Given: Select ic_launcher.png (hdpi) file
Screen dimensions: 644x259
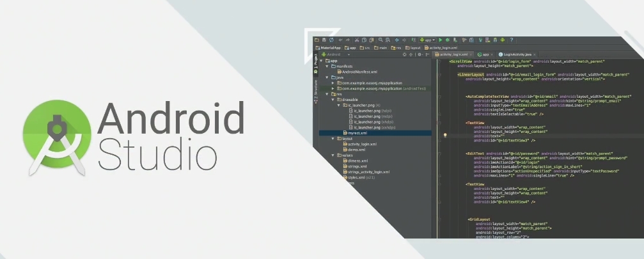Looking at the screenshot, I should tap(372, 111).
